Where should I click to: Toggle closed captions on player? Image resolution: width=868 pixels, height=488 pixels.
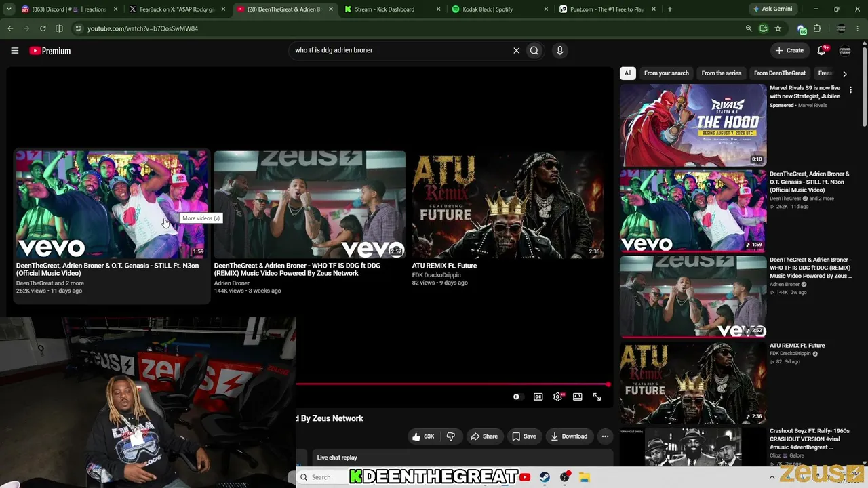[x=538, y=396]
